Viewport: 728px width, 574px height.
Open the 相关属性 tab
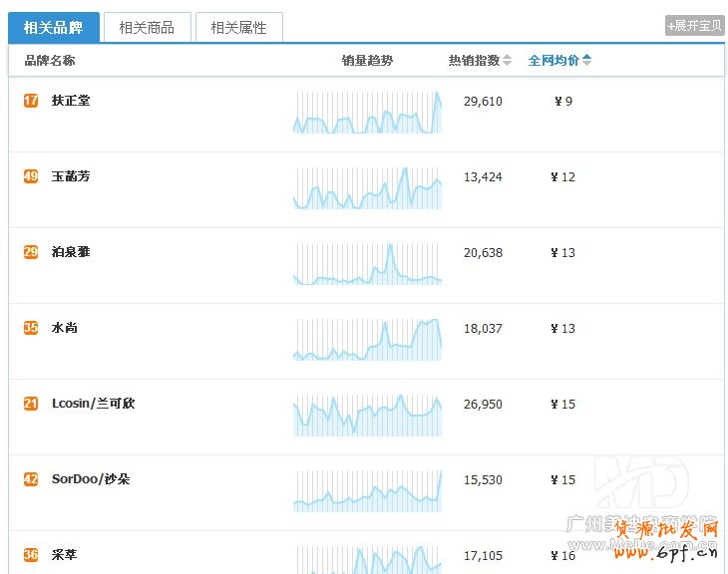point(239,27)
